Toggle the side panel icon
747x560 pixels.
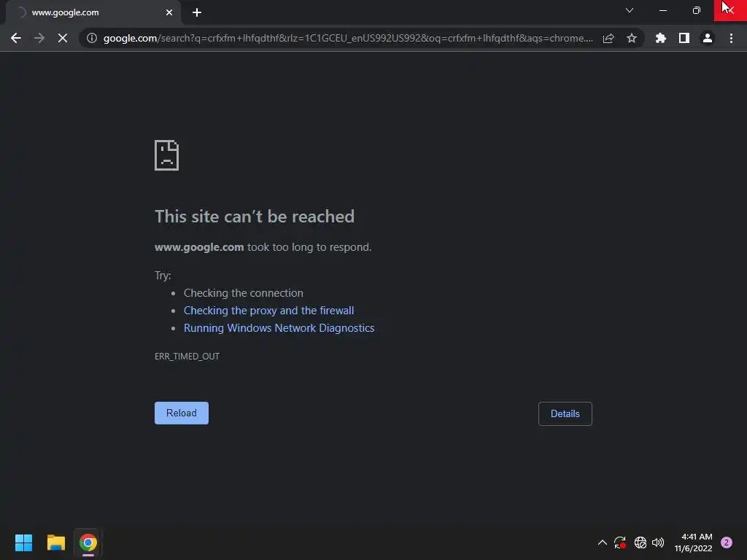point(684,38)
